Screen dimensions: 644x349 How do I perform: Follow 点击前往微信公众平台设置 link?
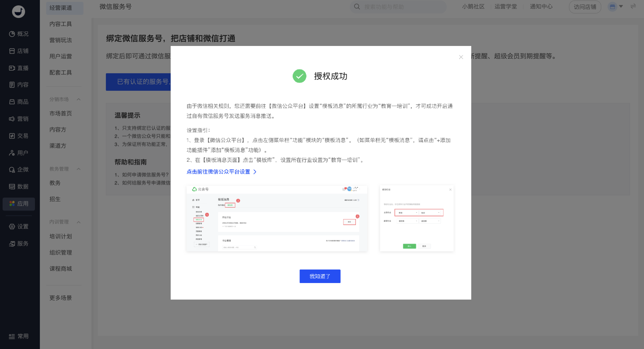click(221, 172)
